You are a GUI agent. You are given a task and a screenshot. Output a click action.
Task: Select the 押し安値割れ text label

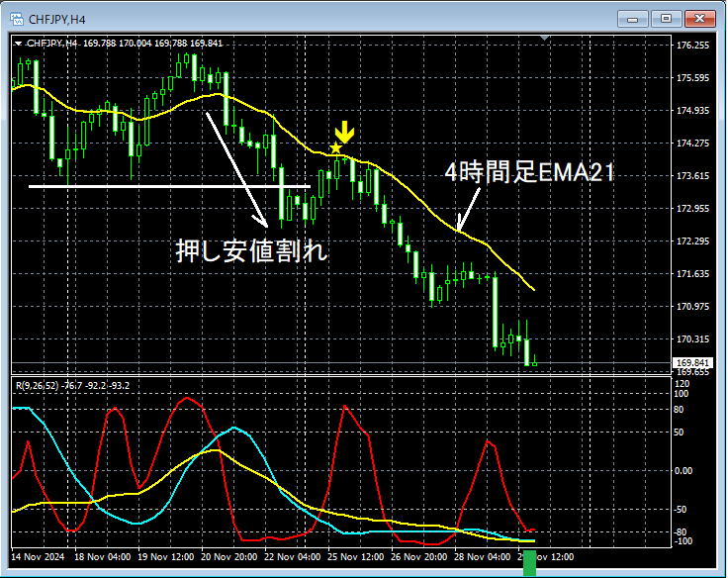[251, 251]
